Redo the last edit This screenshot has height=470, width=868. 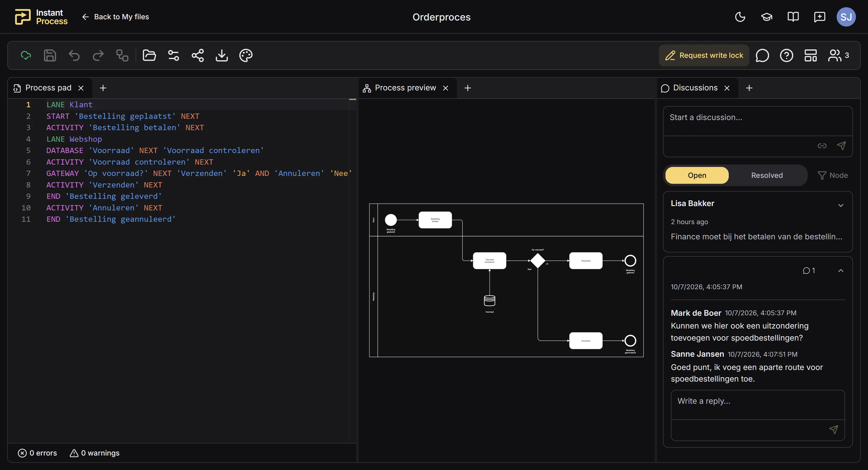[98, 55]
